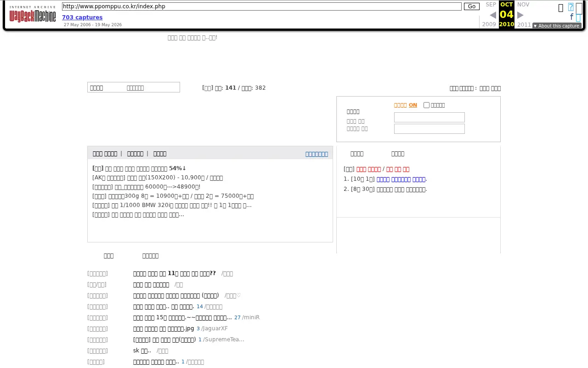Toggle the orange ON security link
This screenshot has height=368, width=588.
(413, 105)
